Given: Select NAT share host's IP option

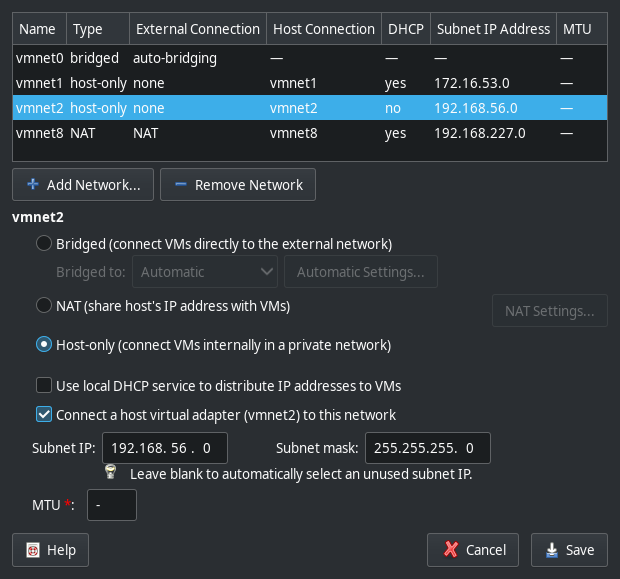Looking at the screenshot, I should [43, 305].
